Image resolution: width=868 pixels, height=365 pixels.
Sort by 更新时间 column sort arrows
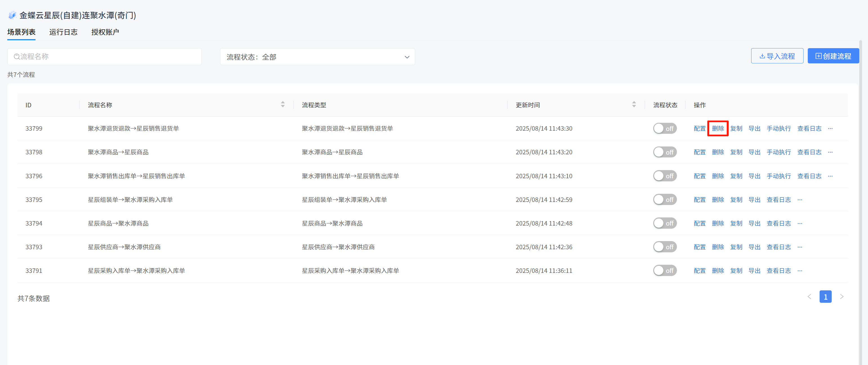tap(634, 104)
